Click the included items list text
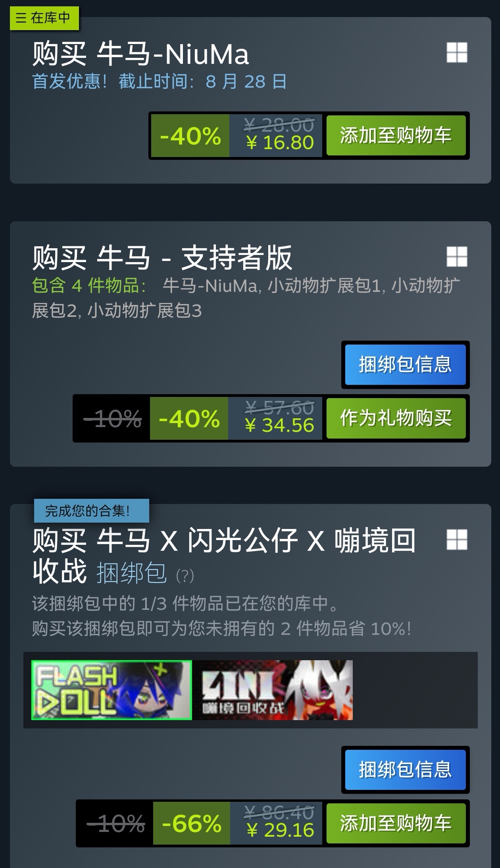The width and height of the screenshot is (500, 868). [x=246, y=298]
